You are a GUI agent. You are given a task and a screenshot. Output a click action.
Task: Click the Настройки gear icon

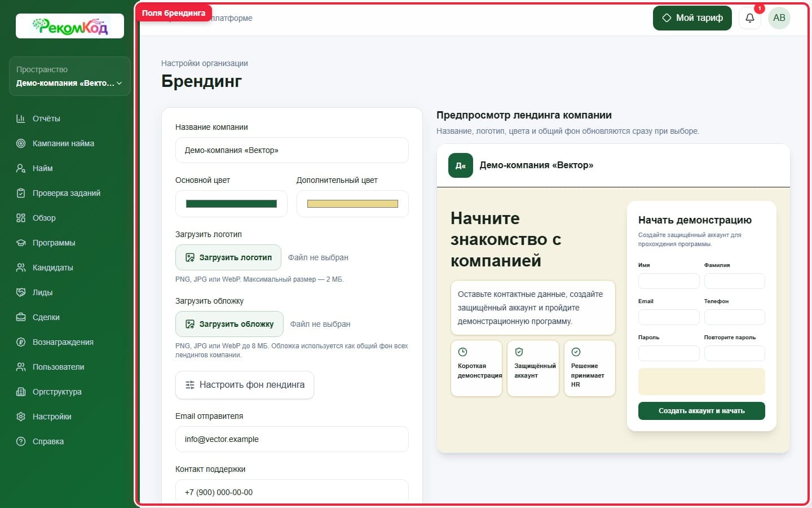[x=21, y=417]
